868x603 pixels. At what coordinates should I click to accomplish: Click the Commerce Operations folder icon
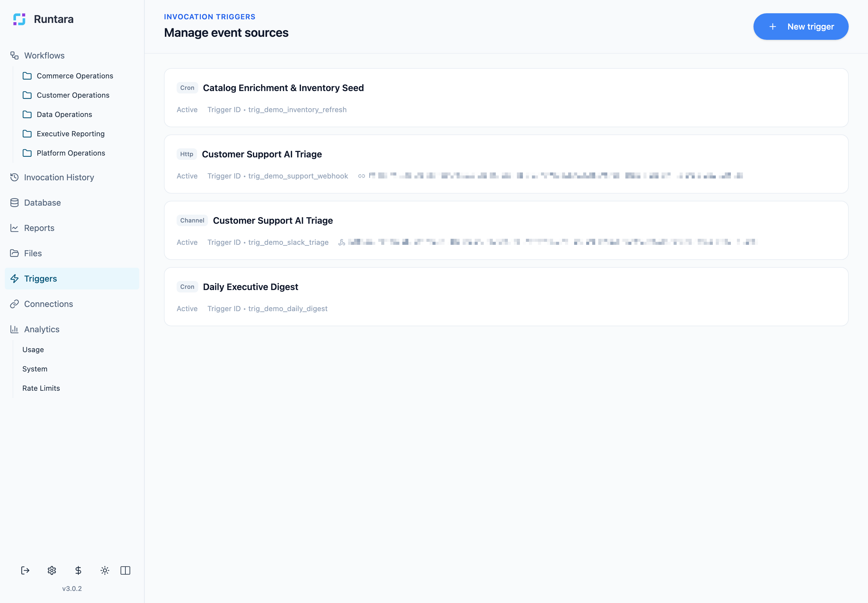click(x=27, y=76)
